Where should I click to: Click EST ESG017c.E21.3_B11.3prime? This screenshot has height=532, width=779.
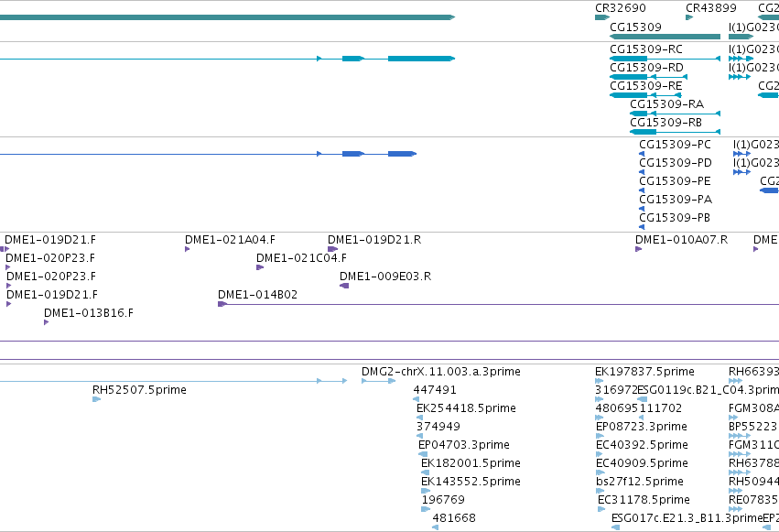point(687,518)
